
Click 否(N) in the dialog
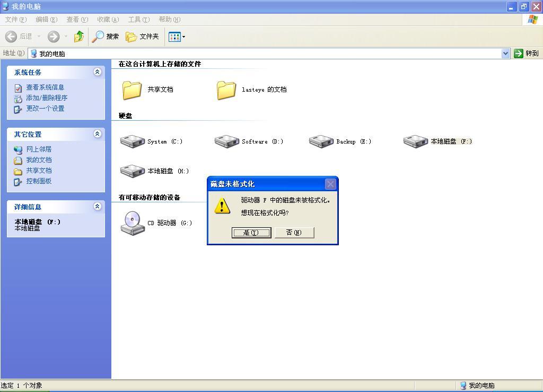(294, 233)
